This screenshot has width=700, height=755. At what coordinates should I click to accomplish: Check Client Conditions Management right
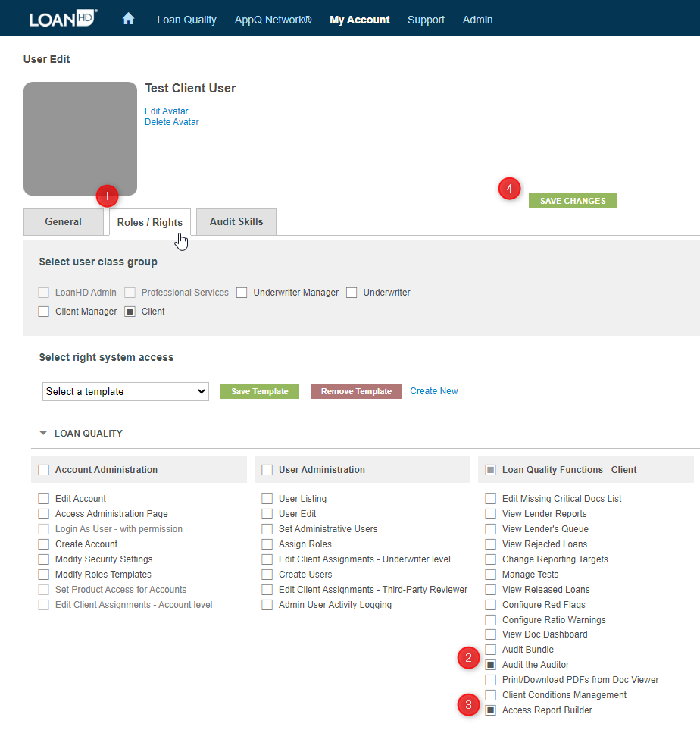click(x=490, y=695)
